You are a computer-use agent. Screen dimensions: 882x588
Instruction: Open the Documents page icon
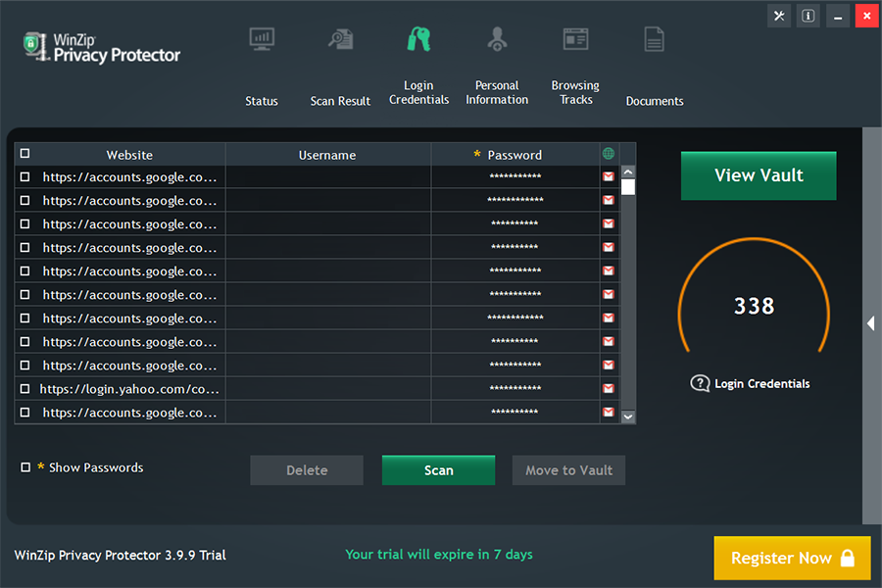point(655,39)
